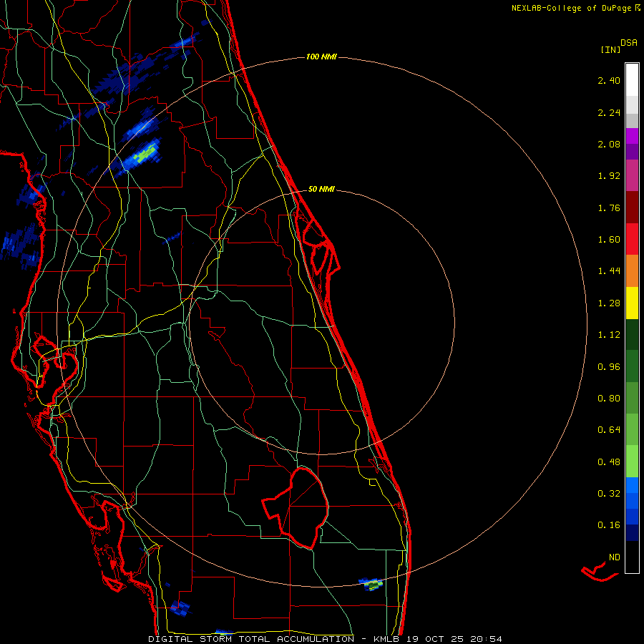
Task: Click the 0.48 legend value
Action: (609, 462)
